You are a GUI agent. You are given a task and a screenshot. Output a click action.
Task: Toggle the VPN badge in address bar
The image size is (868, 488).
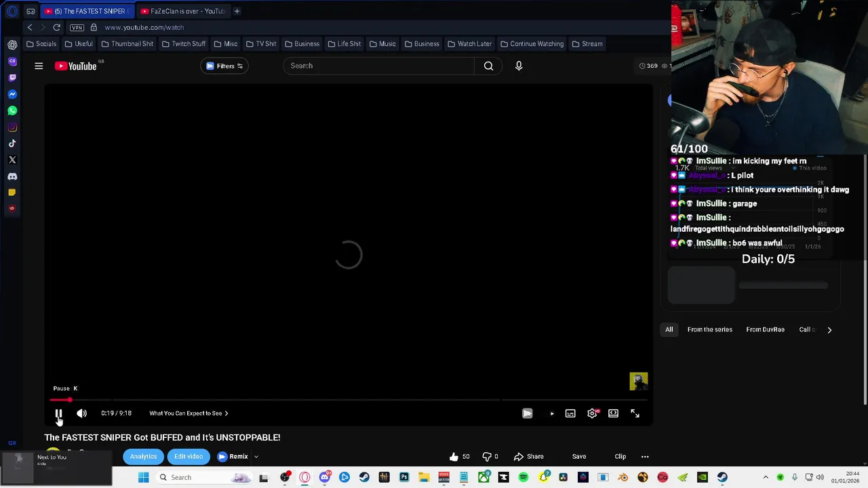tap(77, 28)
